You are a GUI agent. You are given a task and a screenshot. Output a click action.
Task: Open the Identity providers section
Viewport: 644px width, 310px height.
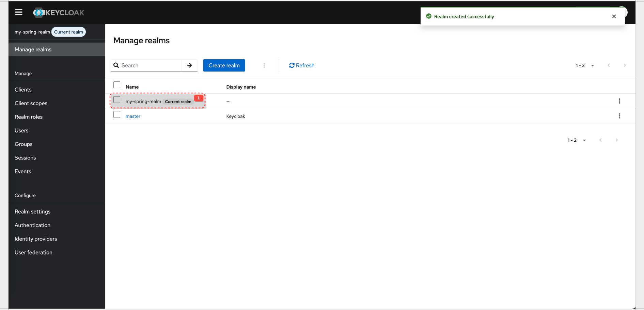pyautogui.click(x=35, y=238)
